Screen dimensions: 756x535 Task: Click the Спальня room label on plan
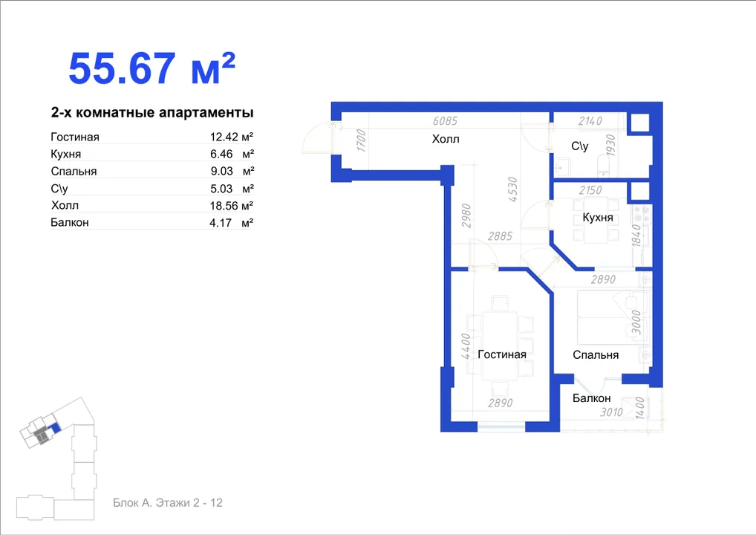point(596,355)
